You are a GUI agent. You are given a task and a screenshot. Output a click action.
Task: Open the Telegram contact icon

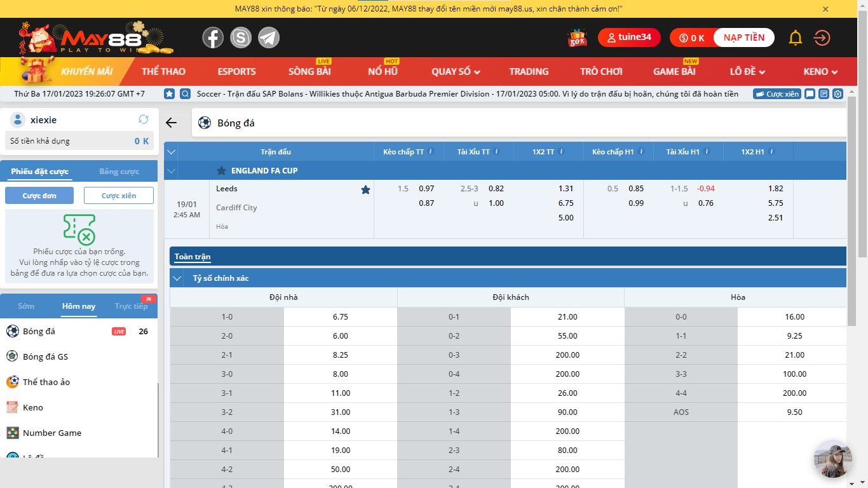(x=269, y=38)
